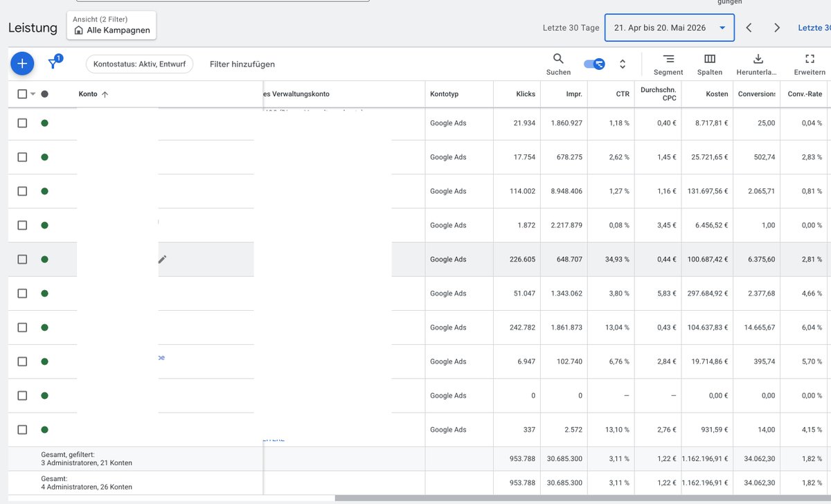
Task: Check the row with 21.934 clicks
Action: click(22, 123)
